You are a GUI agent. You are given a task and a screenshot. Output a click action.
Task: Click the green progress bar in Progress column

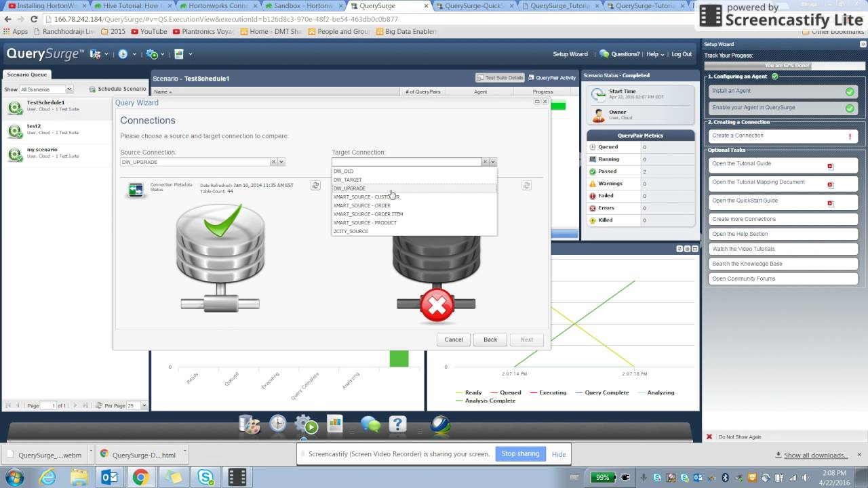pyautogui.click(x=558, y=106)
